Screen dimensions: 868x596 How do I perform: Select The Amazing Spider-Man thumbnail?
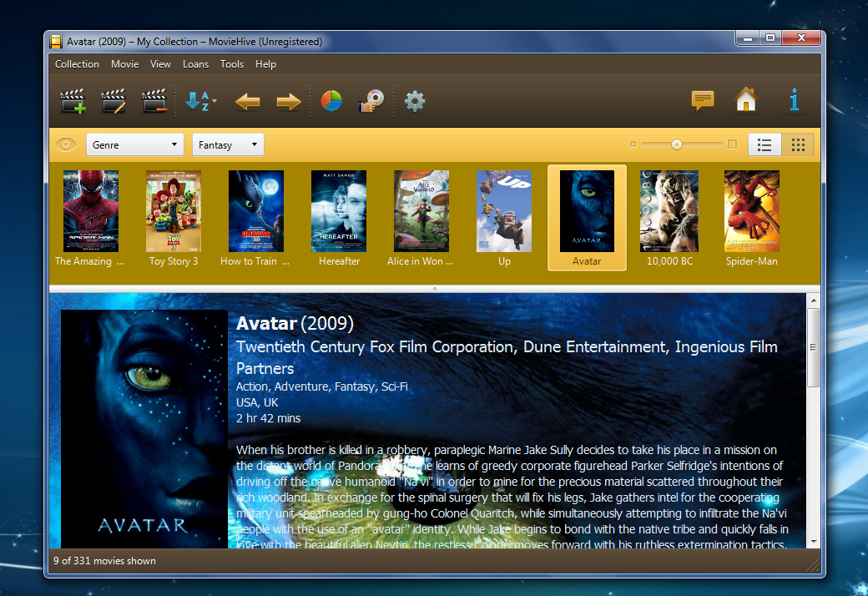click(91, 218)
